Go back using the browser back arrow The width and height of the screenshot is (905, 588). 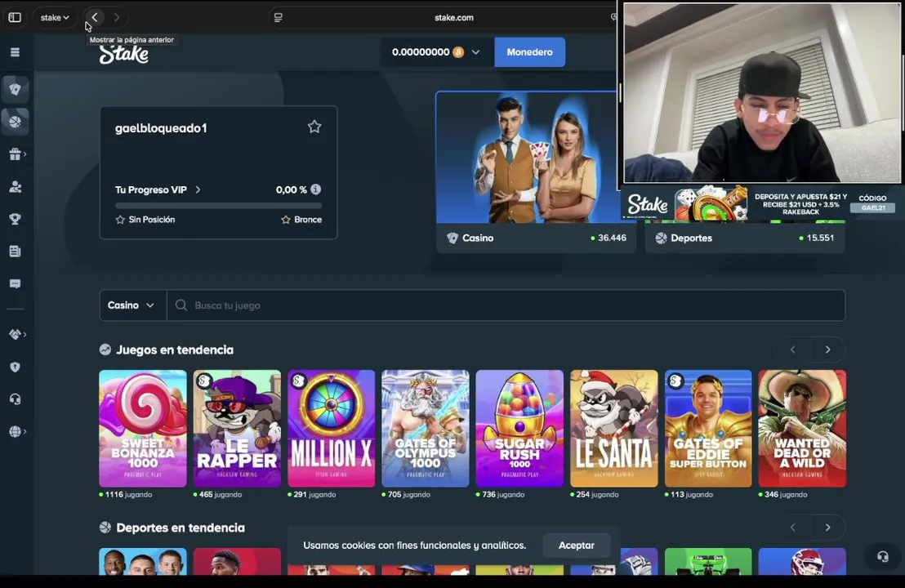coord(95,17)
